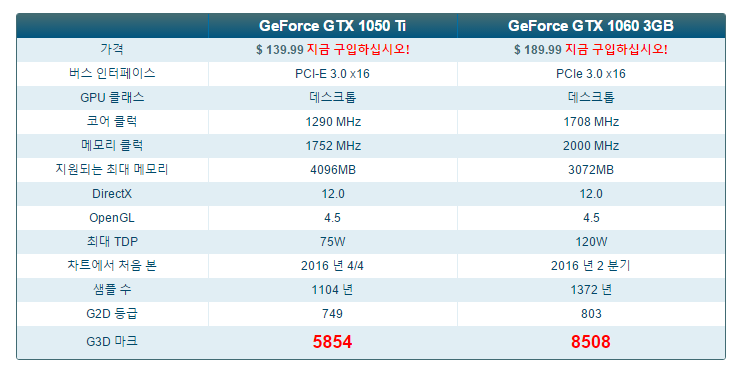This screenshot has height=370, width=738.
Task: Click the GTX 1060 3GB buy now link
Action: click(x=616, y=49)
